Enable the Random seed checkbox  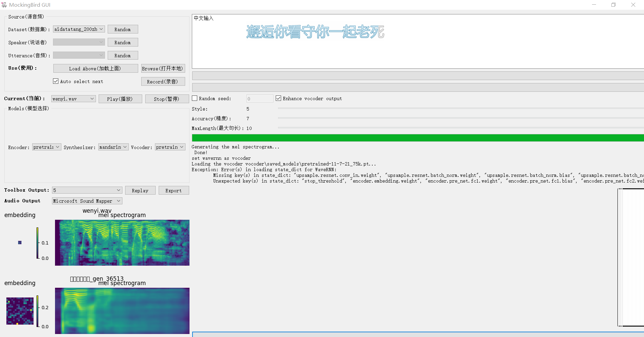[194, 98]
